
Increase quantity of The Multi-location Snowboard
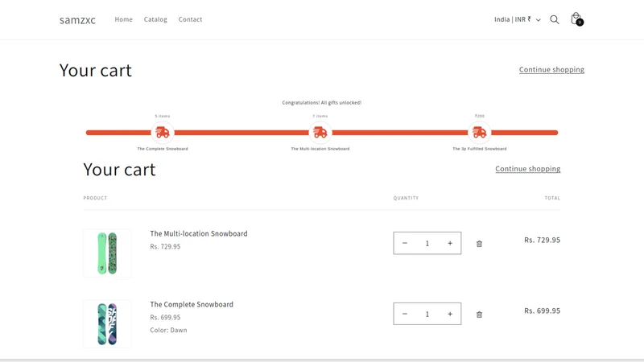tap(450, 243)
